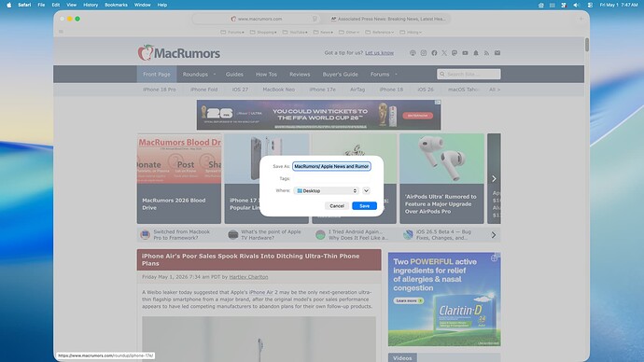Click the volume icon in the menu bar
644x362 pixels.
(577, 5)
